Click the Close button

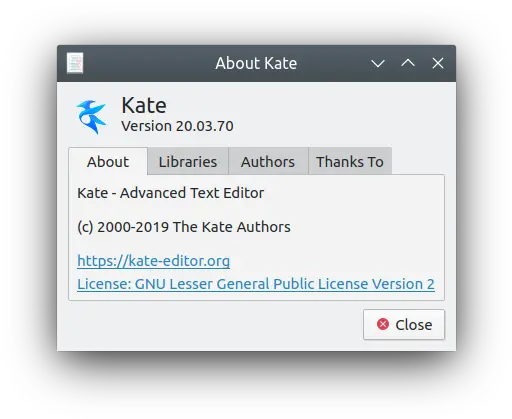pyautogui.click(x=404, y=324)
